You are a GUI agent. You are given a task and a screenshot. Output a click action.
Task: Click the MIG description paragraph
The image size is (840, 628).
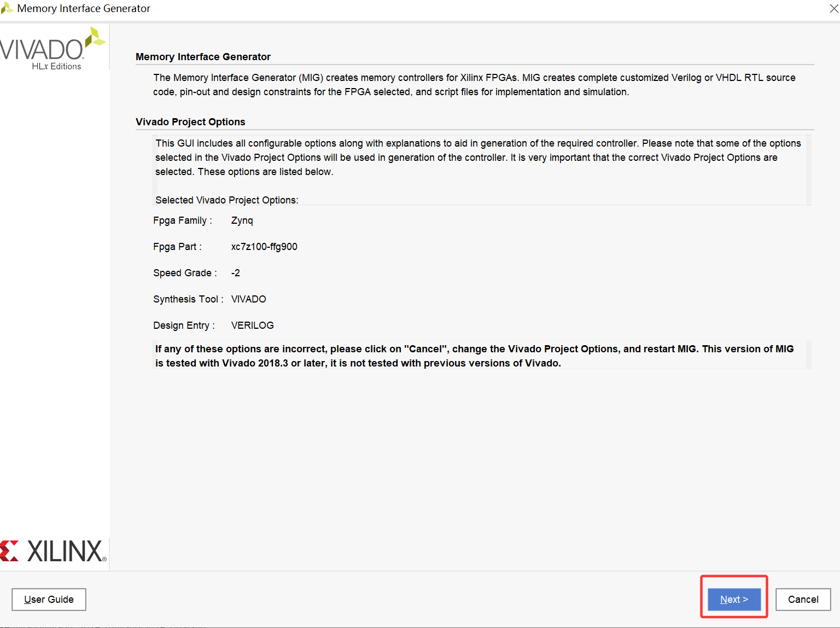(474, 85)
